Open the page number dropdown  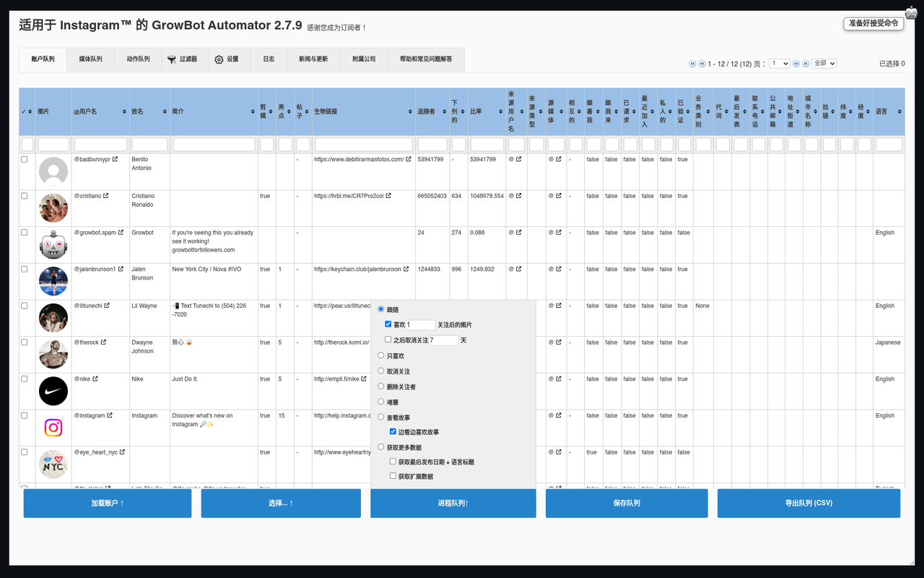pos(780,64)
